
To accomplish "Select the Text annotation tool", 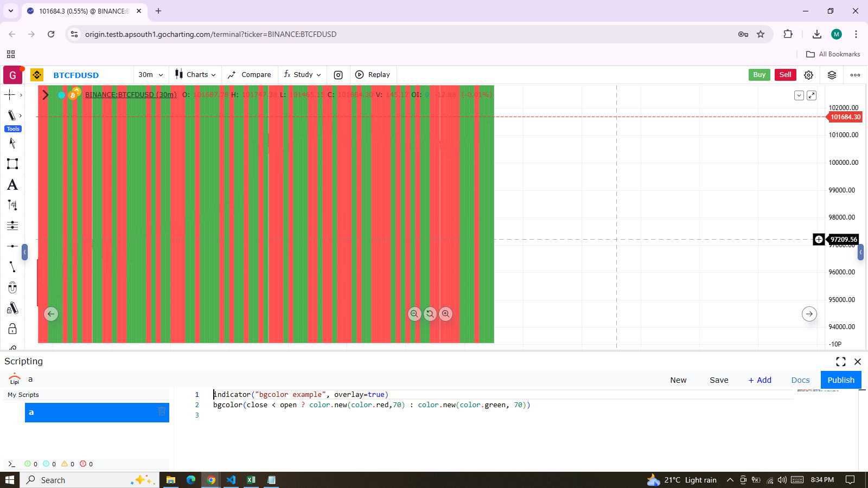I will (x=12, y=185).
